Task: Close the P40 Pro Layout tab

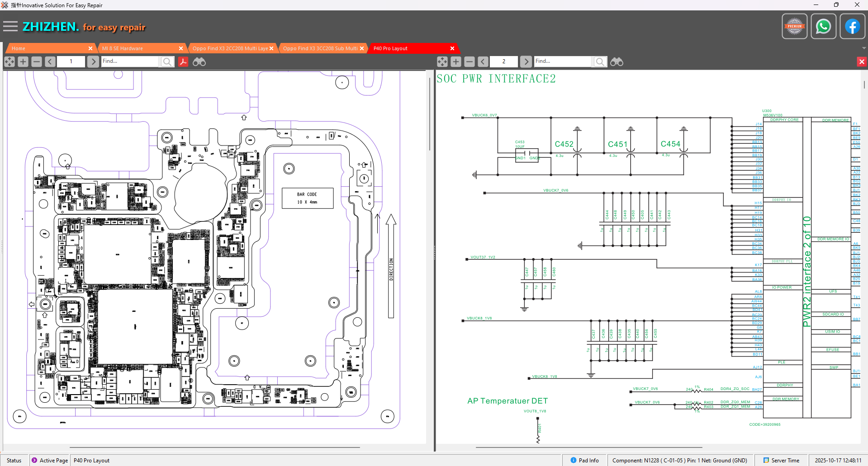Action: coord(452,48)
